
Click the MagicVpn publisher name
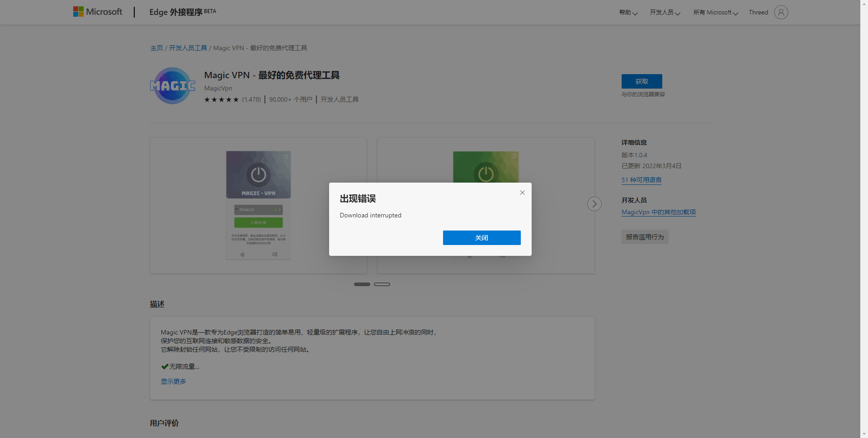pos(218,88)
